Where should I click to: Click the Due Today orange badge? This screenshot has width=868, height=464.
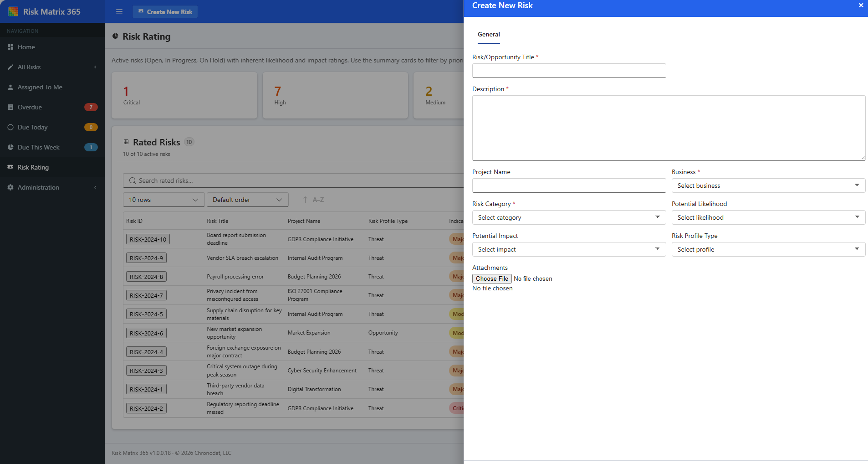[x=91, y=127]
